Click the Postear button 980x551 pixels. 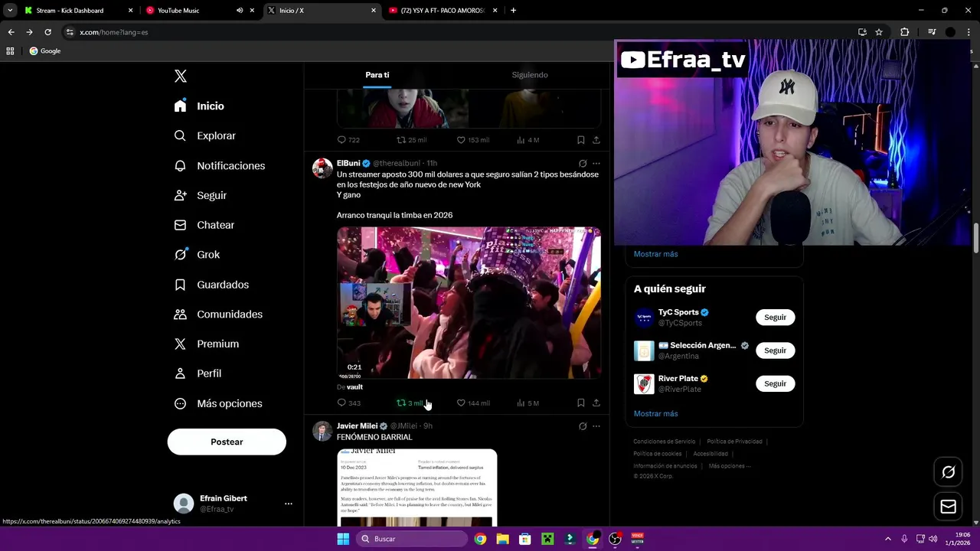227,442
